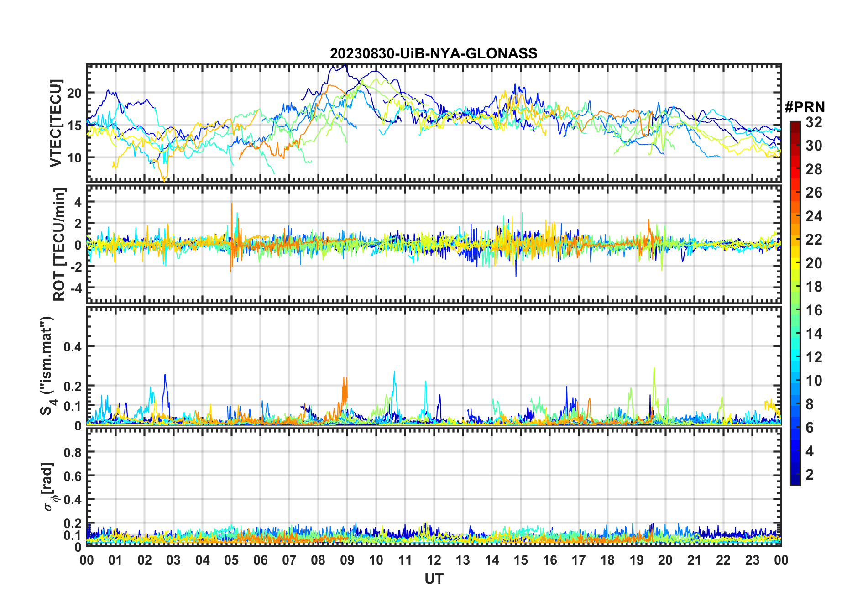This screenshot has width=868, height=607.
Task: Select colorbar tick label 8
Action: pos(810,404)
